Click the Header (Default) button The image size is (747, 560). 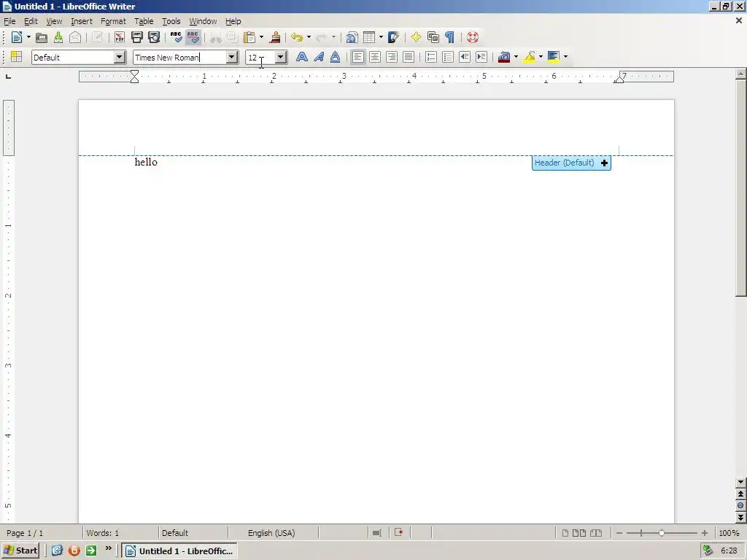(571, 163)
